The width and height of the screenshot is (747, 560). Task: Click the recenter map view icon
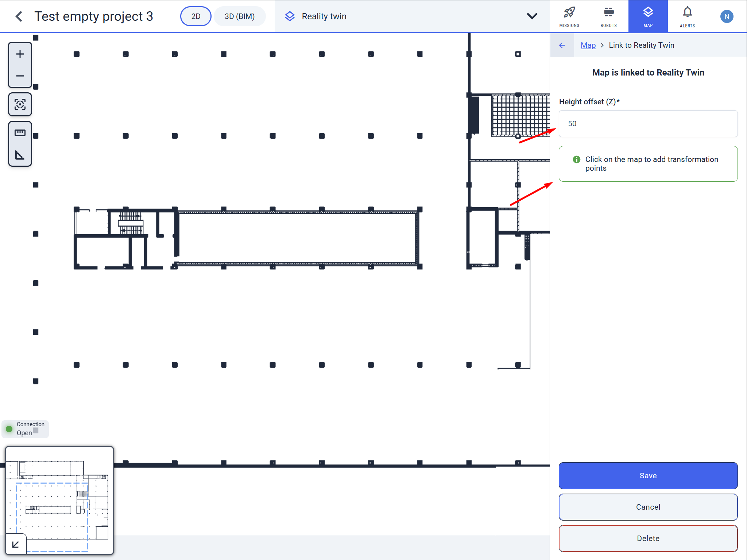[x=20, y=104]
